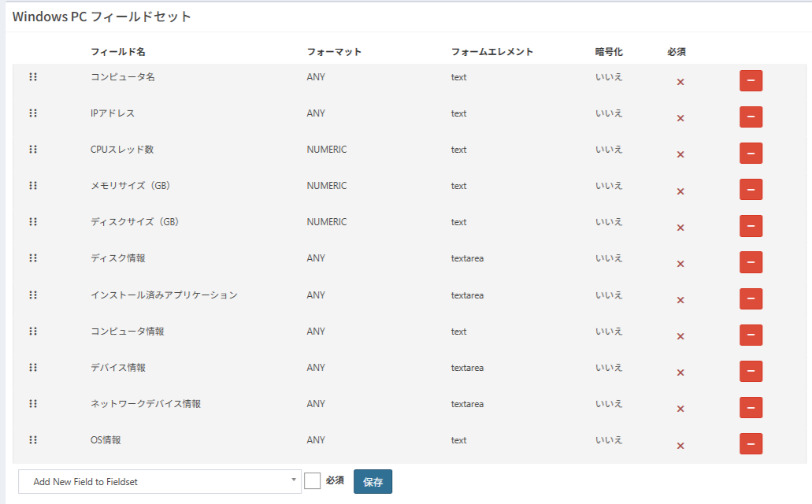Select the コンピュータ名 field name
This screenshot has width=812, height=504.
[x=123, y=76]
